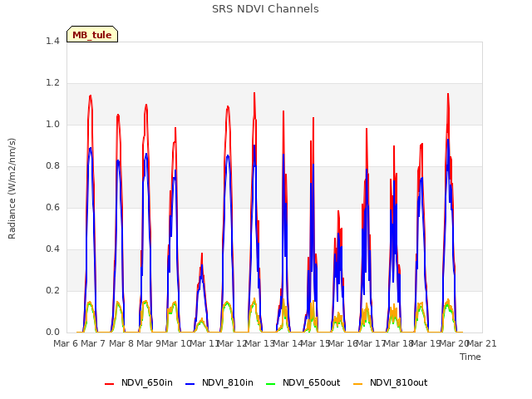This screenshot has width=532, height=399.
Task: Click the 0.8 y-axis tick label
Action: (x=52, y=166)
